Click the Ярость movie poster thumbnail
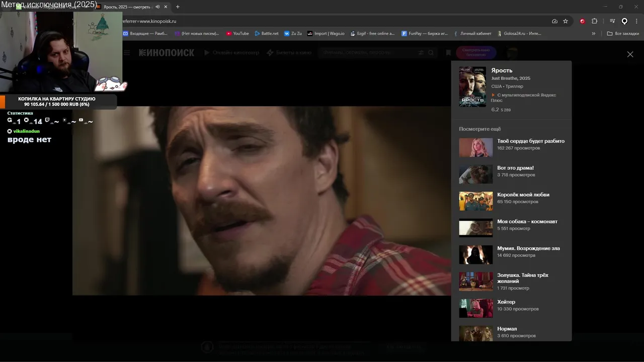 472,86
